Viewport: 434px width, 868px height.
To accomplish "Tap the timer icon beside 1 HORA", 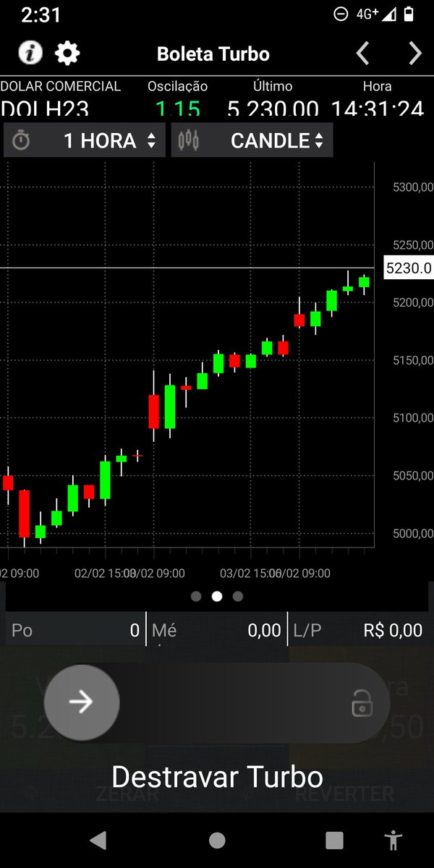I will [22, 140].
